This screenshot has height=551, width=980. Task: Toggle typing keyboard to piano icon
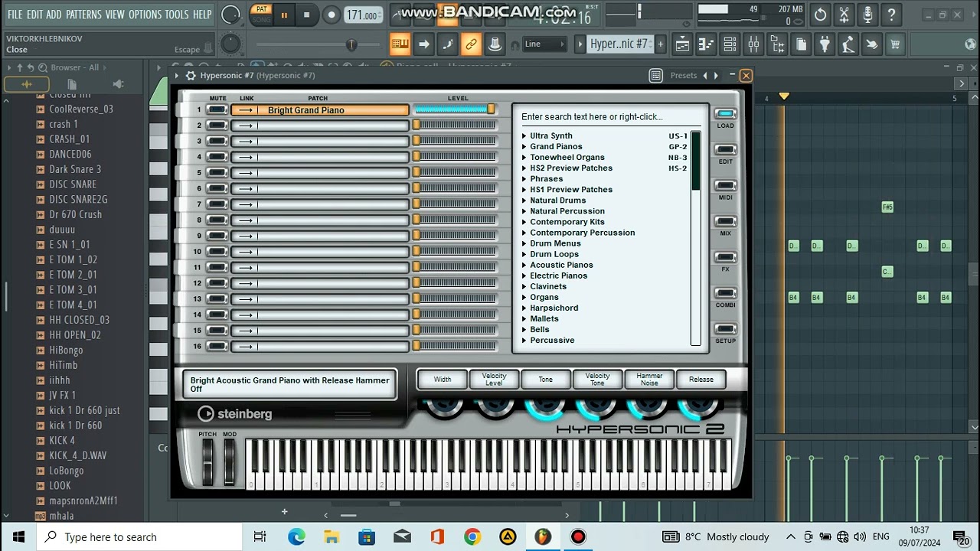(x=400, y=44)
